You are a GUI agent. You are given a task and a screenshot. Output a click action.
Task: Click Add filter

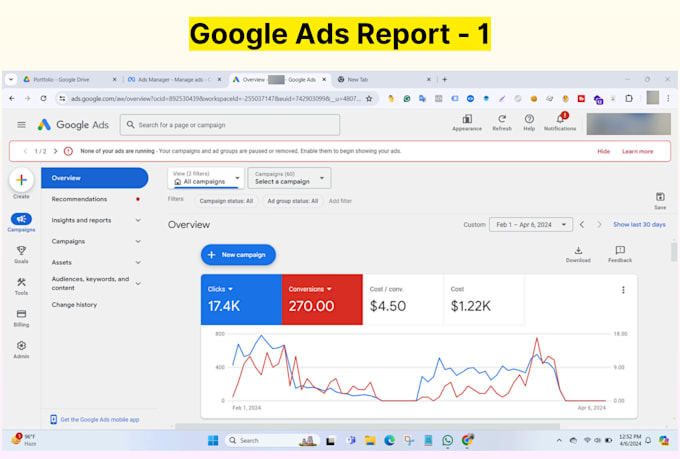coord(340,201)
